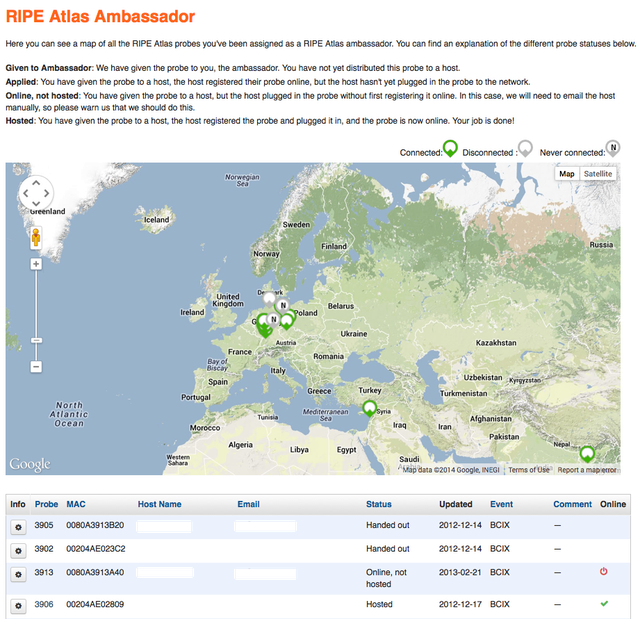Click Report a map error link
The height and width of the screenshot is (619, 640).
click(587, 470)
